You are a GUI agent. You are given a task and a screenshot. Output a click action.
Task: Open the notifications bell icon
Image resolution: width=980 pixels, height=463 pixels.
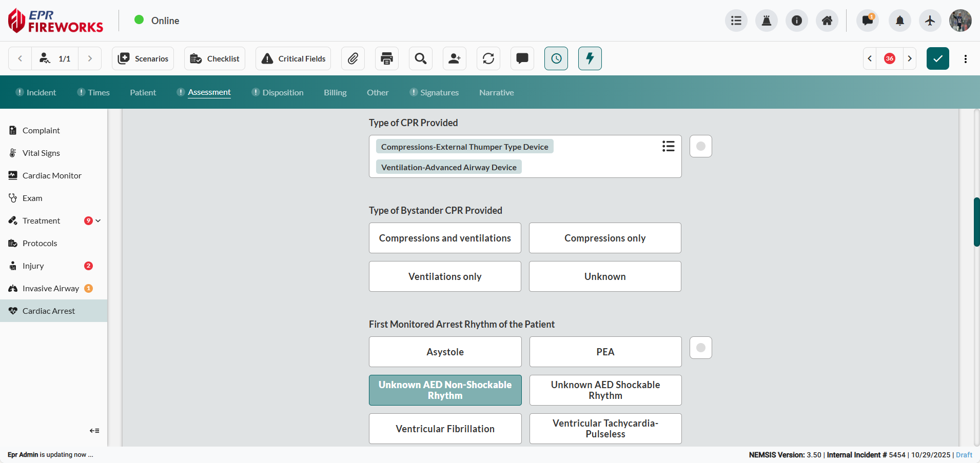tap(899, 21)
